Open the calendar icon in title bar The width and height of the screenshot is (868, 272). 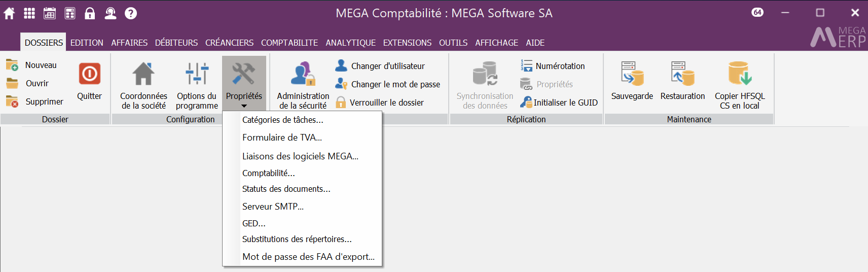pyautogui.click(x=50, y=13)
